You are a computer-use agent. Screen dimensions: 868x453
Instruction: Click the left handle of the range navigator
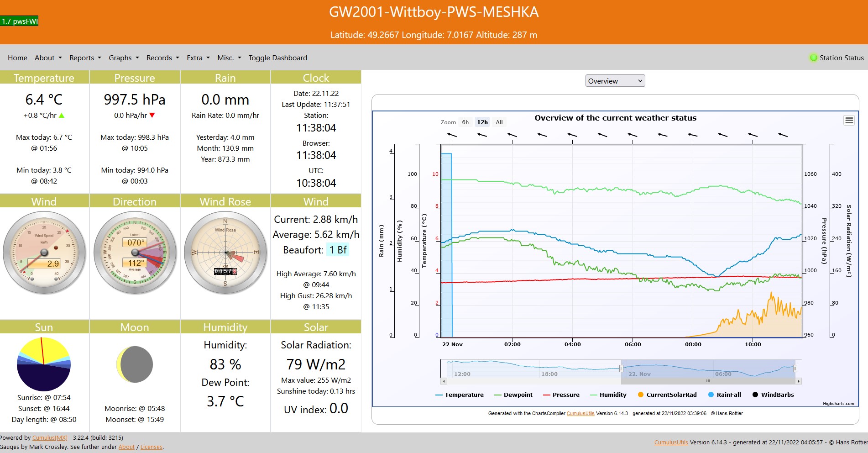click(x=621, y=369)
